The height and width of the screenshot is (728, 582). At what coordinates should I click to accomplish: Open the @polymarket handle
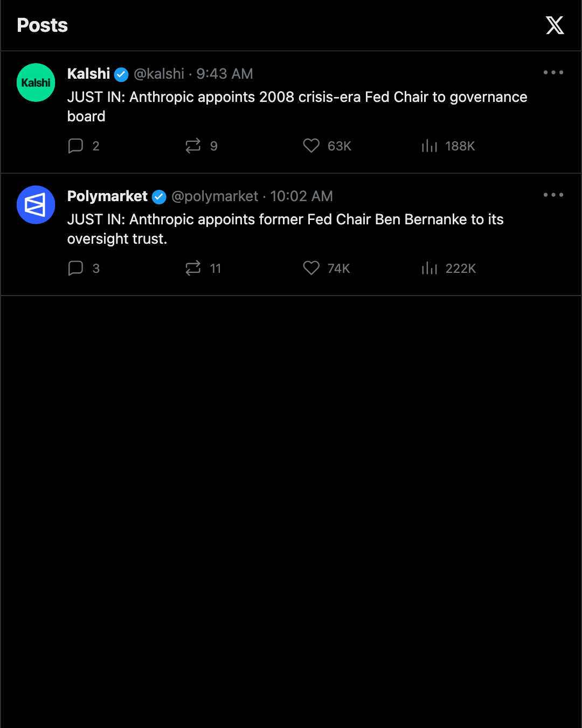point(215,196)
